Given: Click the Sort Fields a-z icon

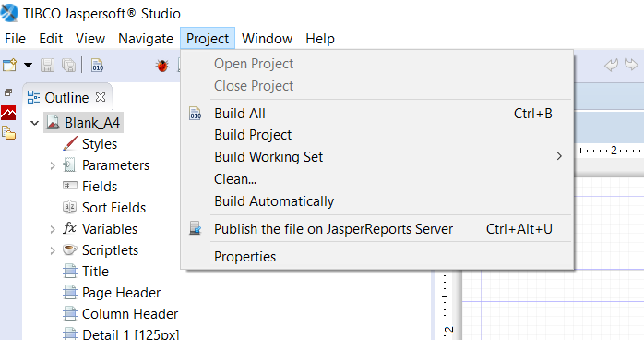Looking at the screenshot, I should pos(69,207).
